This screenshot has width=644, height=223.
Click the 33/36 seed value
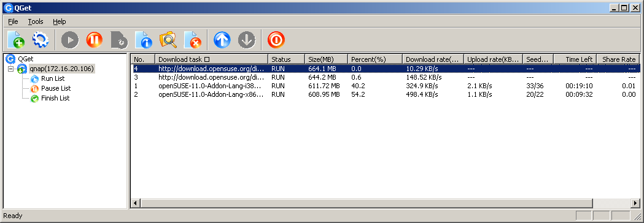click(535, 86)
